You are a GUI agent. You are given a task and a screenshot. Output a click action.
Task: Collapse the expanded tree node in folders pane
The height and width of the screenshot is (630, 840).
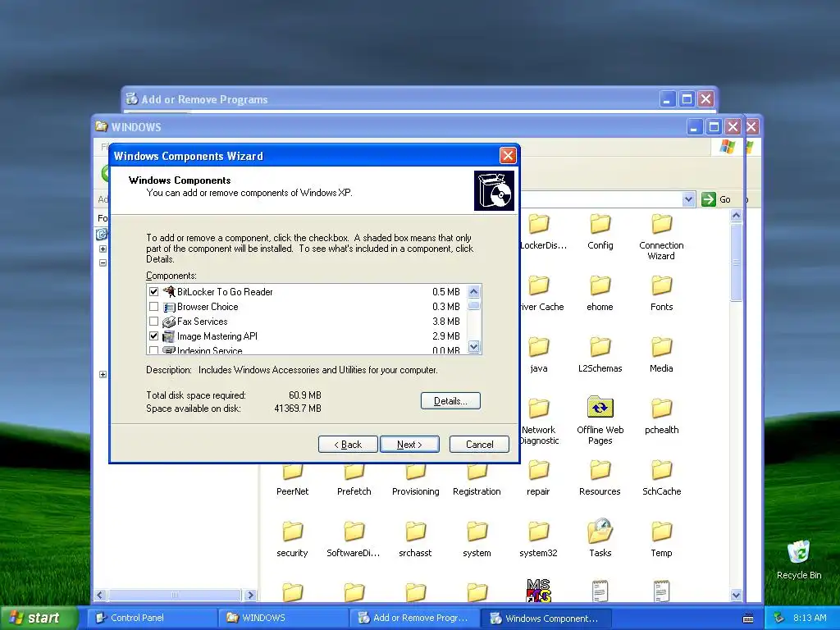tap(103, 263)
